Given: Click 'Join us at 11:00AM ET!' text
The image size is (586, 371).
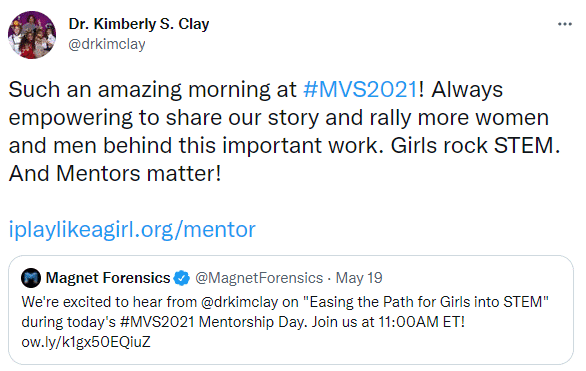Looking at the screenshot, I should coord(388,322).
